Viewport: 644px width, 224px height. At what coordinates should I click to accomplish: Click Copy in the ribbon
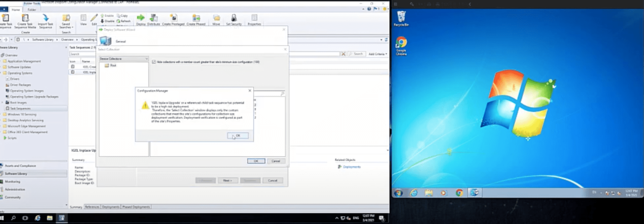pos(123,16)
